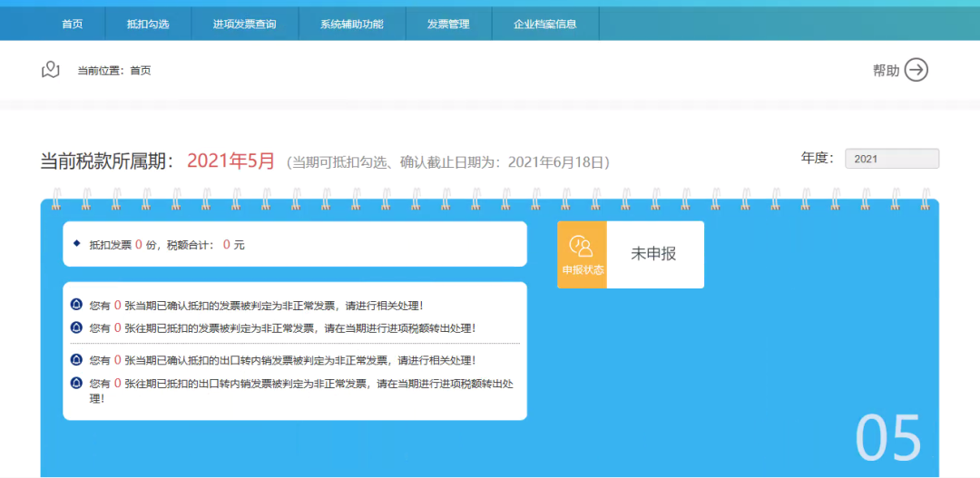Click the 当前位置：首页 breadcrumb text
Screen dimensions: 980x478
[x=114, y=71]
